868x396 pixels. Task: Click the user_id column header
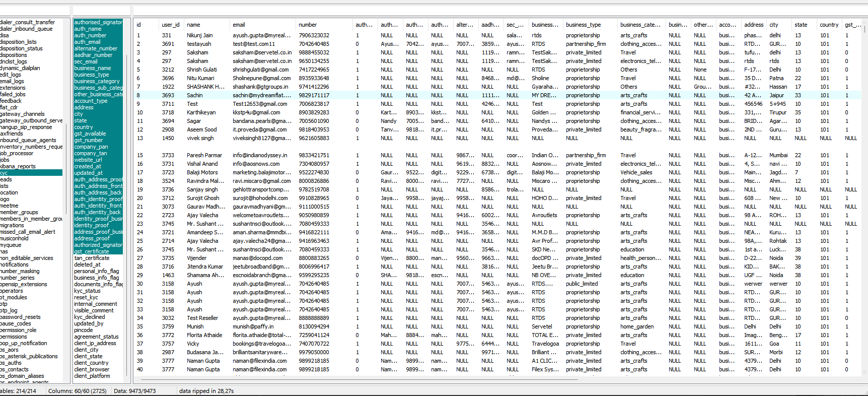tap(171, 25)
